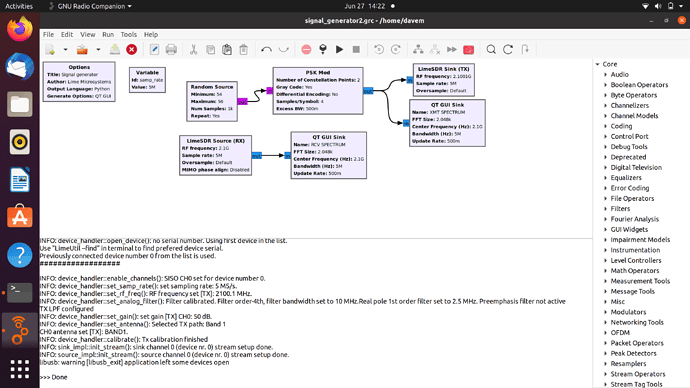Click the print icon in toolbar
This screenshot has width=690, height=388.
pyautogui.click(x=171, y=49)
